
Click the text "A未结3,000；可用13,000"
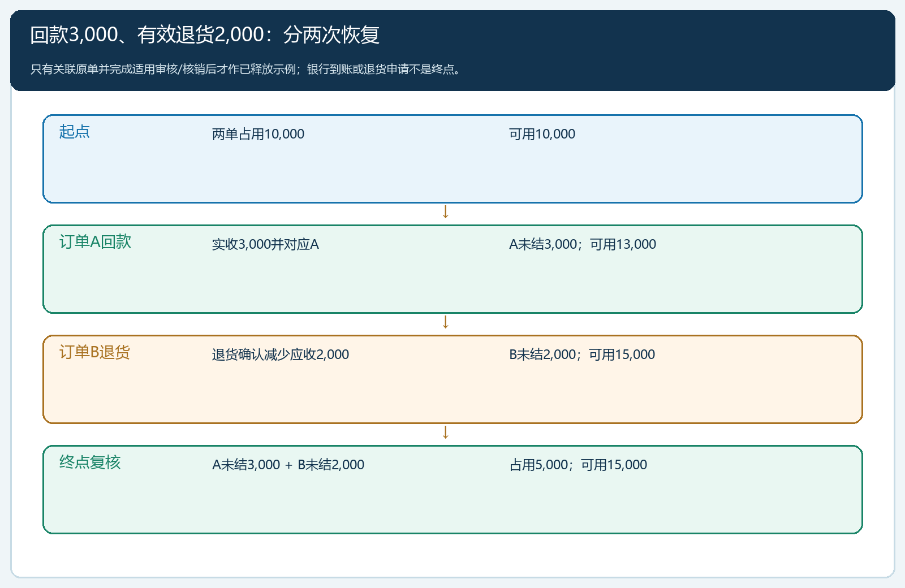click(x=583, y=244)
